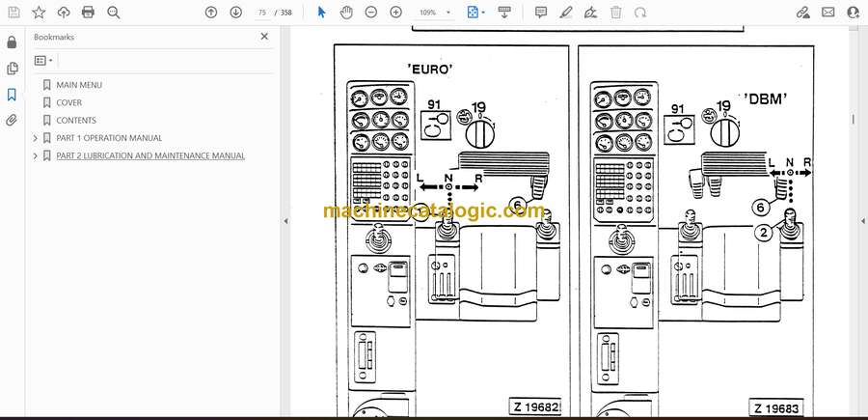Expand PART 1 OPERATION MANUAL chevron
Viewport: 868px width, 420px height.
[36, 138]
